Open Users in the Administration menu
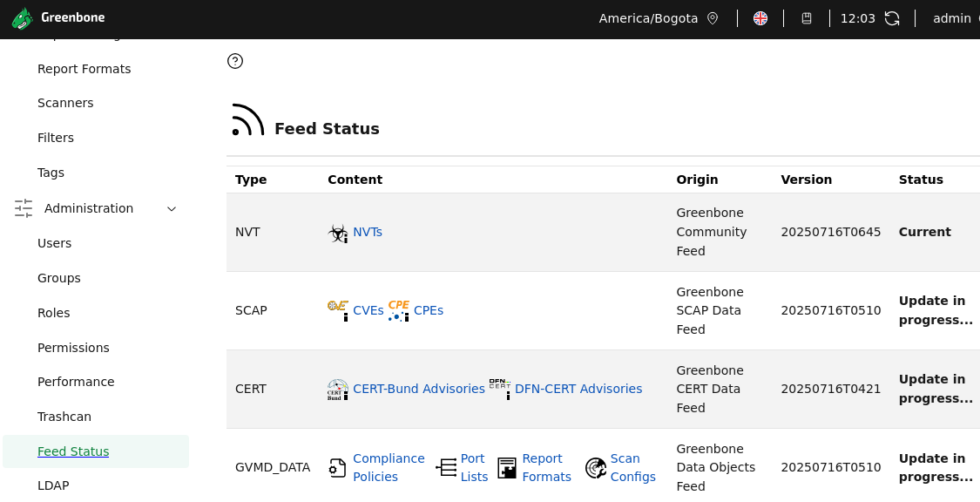This screenshot has height=502, width=980. (x=55, y=243)
